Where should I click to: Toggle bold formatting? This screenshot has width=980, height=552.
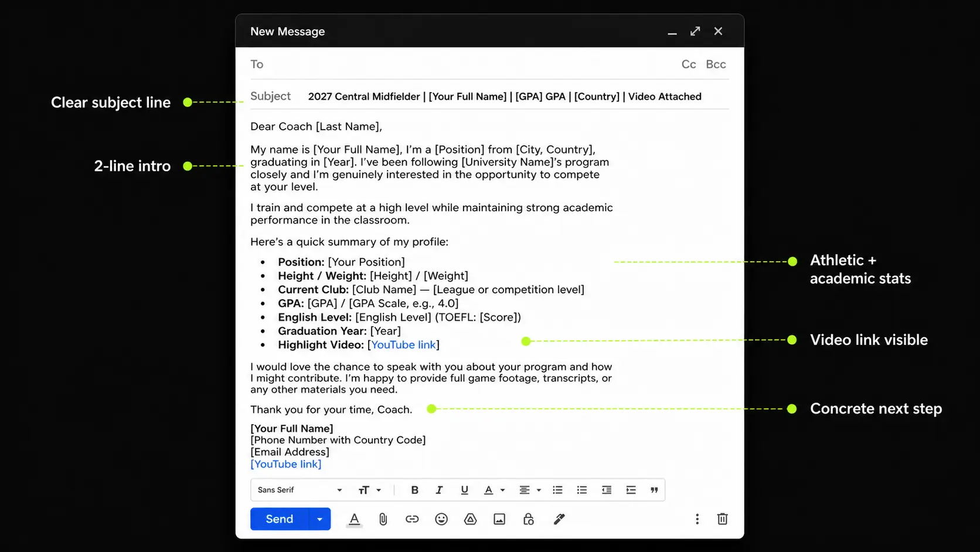414,490
